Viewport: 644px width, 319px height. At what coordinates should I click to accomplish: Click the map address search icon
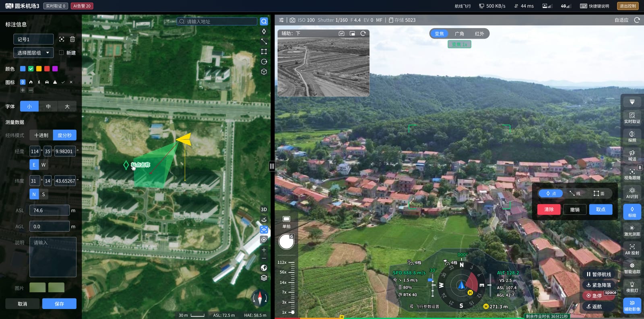pos(264,21)
